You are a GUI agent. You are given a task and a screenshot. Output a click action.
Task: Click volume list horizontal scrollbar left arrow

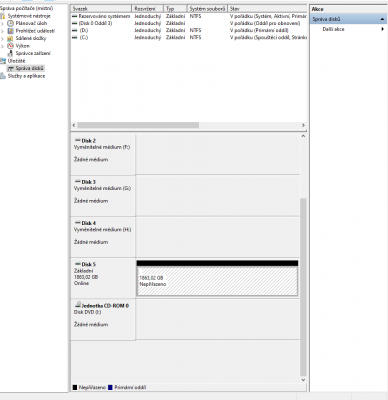tap(74, 125)
